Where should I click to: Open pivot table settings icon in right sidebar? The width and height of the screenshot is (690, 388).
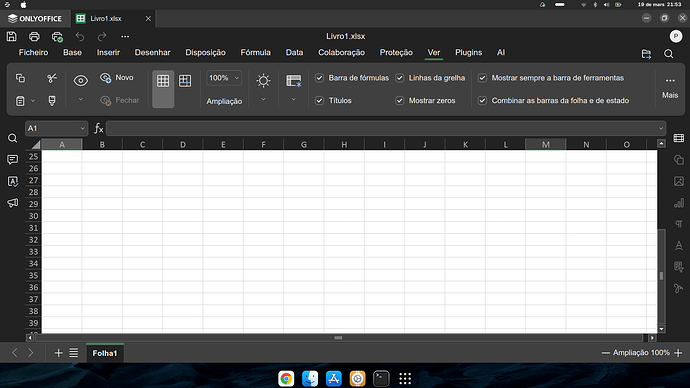click(679, 267)
